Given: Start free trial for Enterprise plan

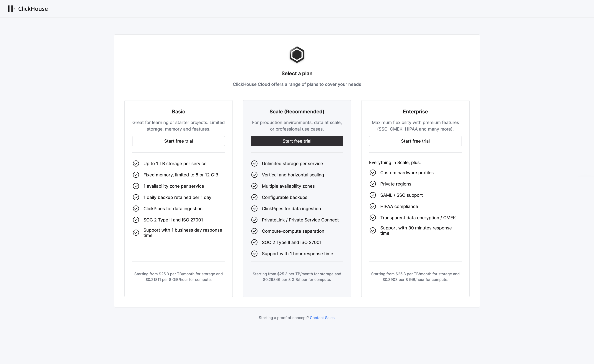Looking at the screenshot, I should 415,141.
